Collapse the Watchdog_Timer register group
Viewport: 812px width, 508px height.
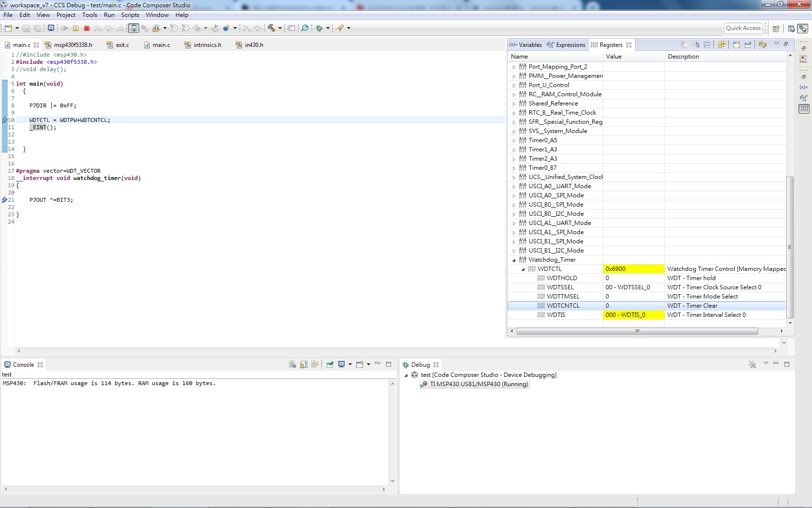coord(514,260)
